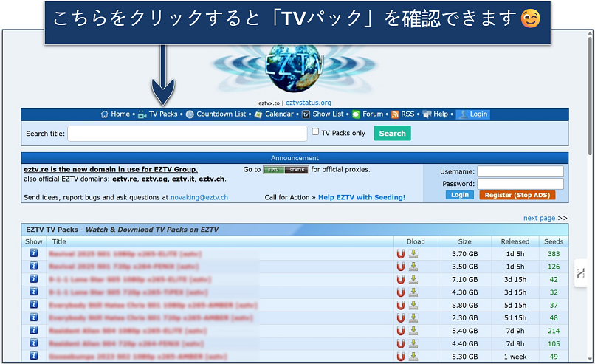Click the Register (Stop ADS) button

[517, 195]
